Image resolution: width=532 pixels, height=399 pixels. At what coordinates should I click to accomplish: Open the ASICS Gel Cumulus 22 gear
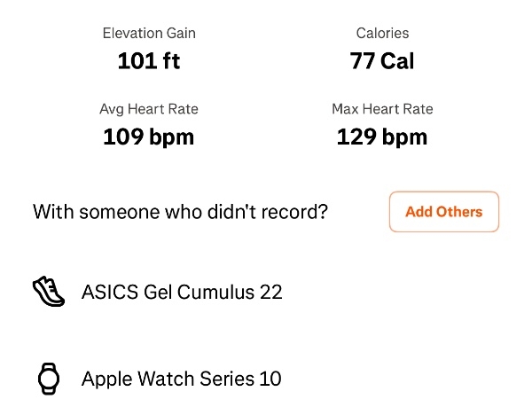click(182, 291)
